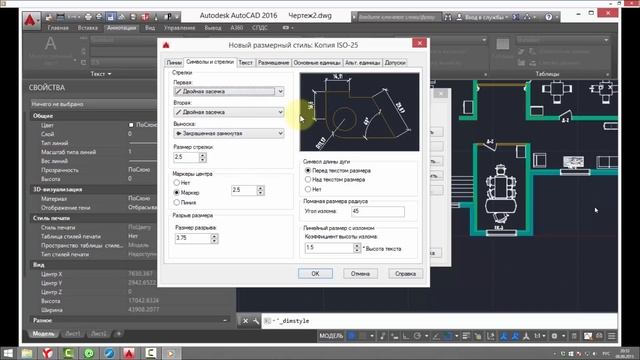Click the Справка button
The width and height of the screenshot is (640, 360).
point(405,273)
